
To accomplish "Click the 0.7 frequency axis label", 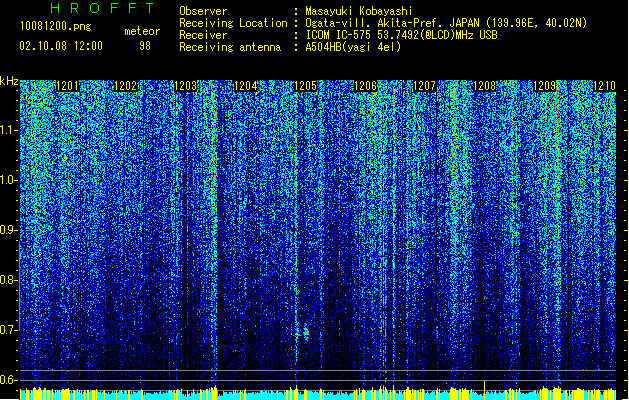I will (8, 330).
